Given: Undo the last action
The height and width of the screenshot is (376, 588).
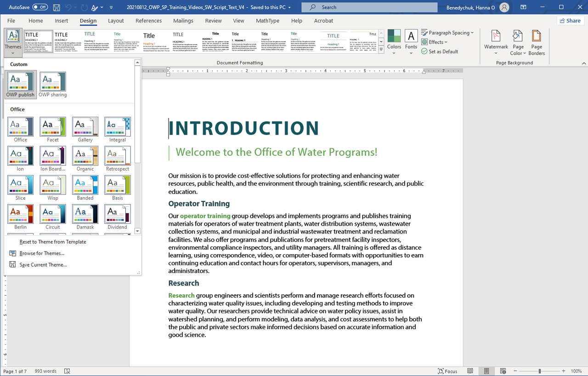Looking at the screenshot, I should [x=68, y=7].
